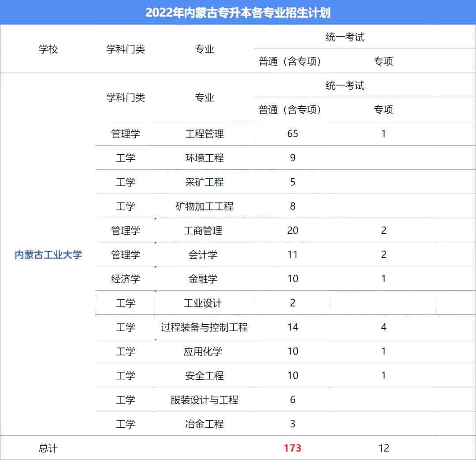Click the 总计 row label
This screenshot has height=460, width=476.
click(48, 448)
